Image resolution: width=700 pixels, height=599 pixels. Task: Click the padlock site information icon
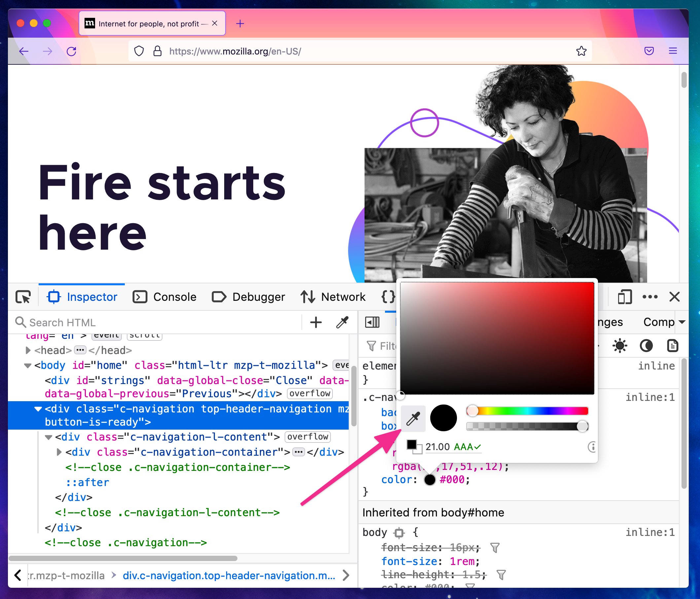[157, 51]
